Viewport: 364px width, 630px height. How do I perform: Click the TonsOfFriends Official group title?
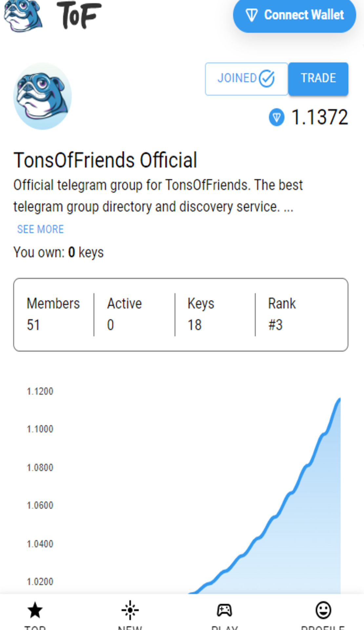105,160
